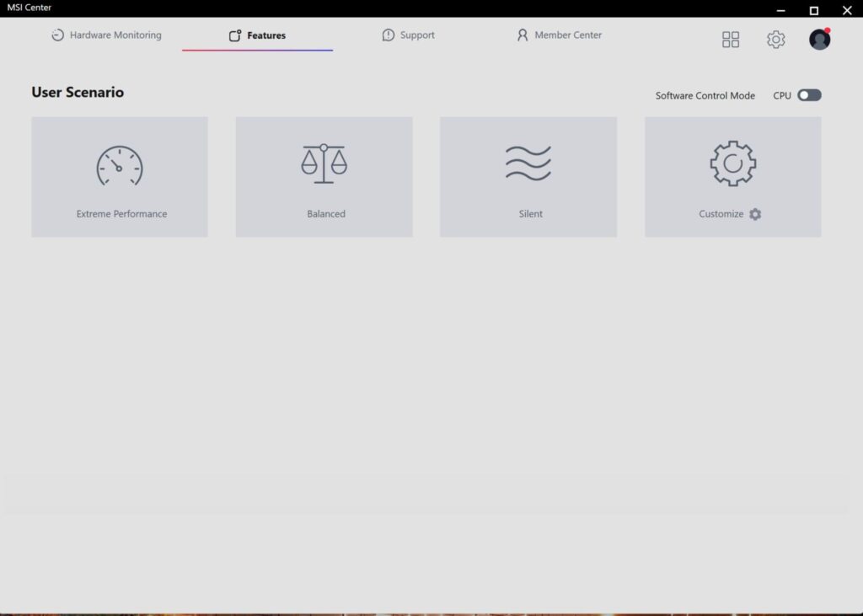Toggle the CPU software control switch

tap(809, 95)
